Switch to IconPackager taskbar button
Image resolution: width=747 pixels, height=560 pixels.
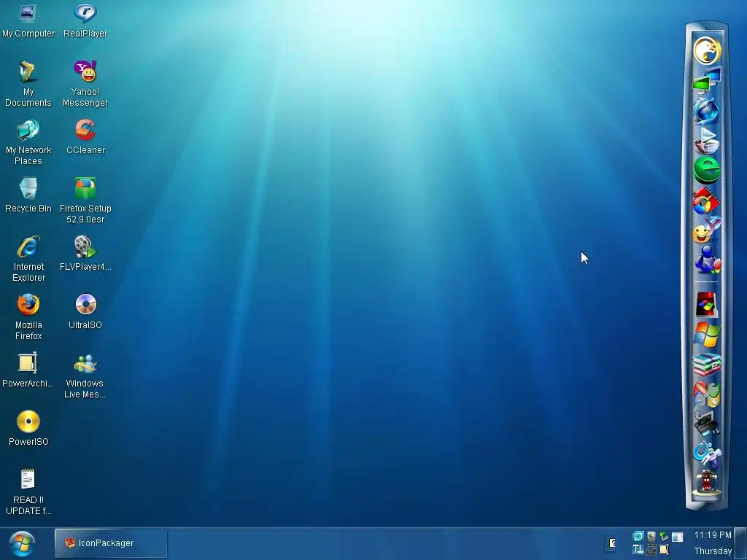(111, 542)
